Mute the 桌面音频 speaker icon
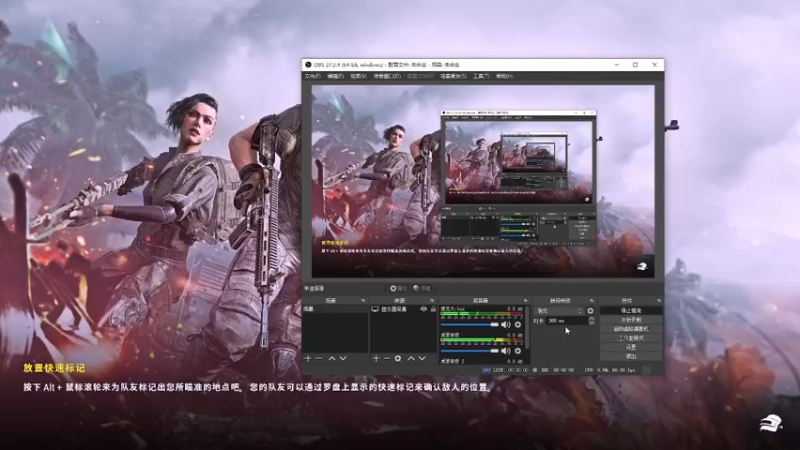 click(506, 351)
